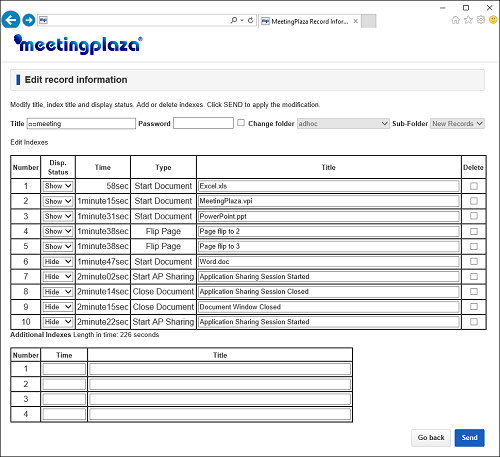Enable the Change folder checkbox
This screenshot has height=457, width=500.
[x=241, y=123]
